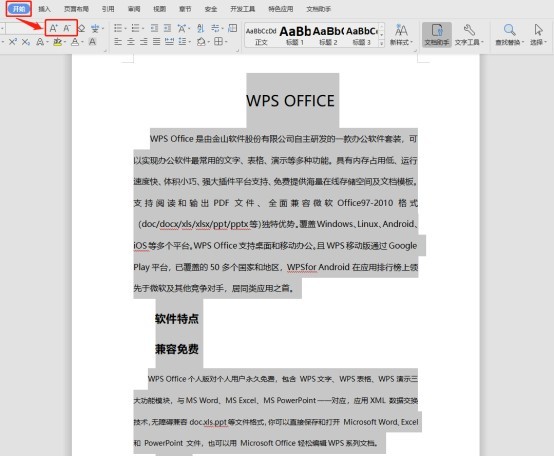Expand the text effects dropdown arrow
The height and width of the screenshot is (456, 554).
click(47, 42)
